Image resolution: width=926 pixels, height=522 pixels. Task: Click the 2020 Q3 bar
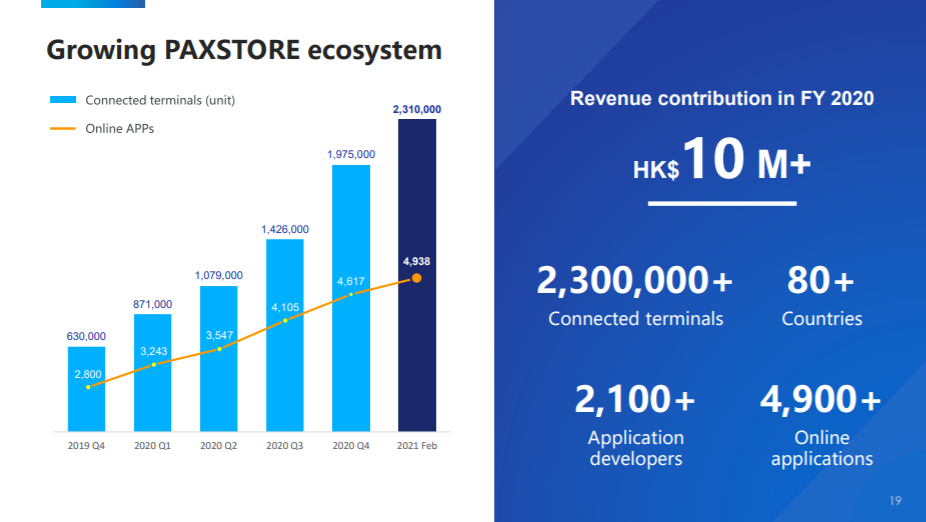pyautogui.click(x=285, y=335)
